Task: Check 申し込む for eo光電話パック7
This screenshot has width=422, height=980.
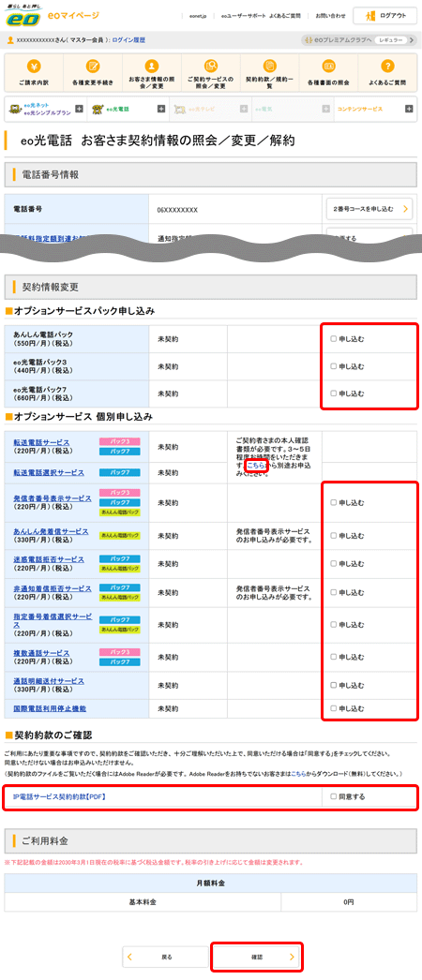Action: tap(333, 393)
